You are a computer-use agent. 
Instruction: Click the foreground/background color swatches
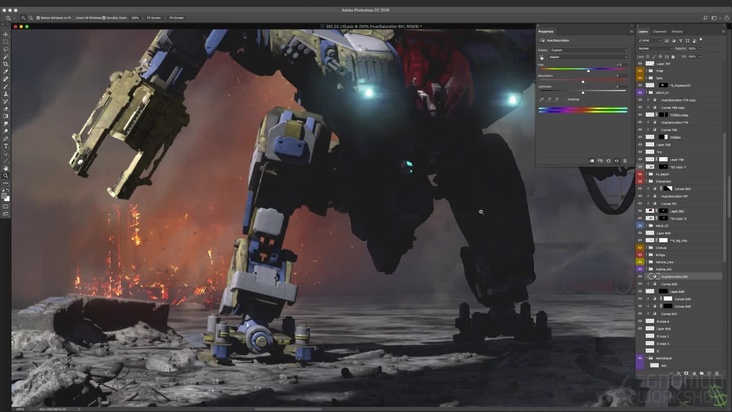point(6,198)
